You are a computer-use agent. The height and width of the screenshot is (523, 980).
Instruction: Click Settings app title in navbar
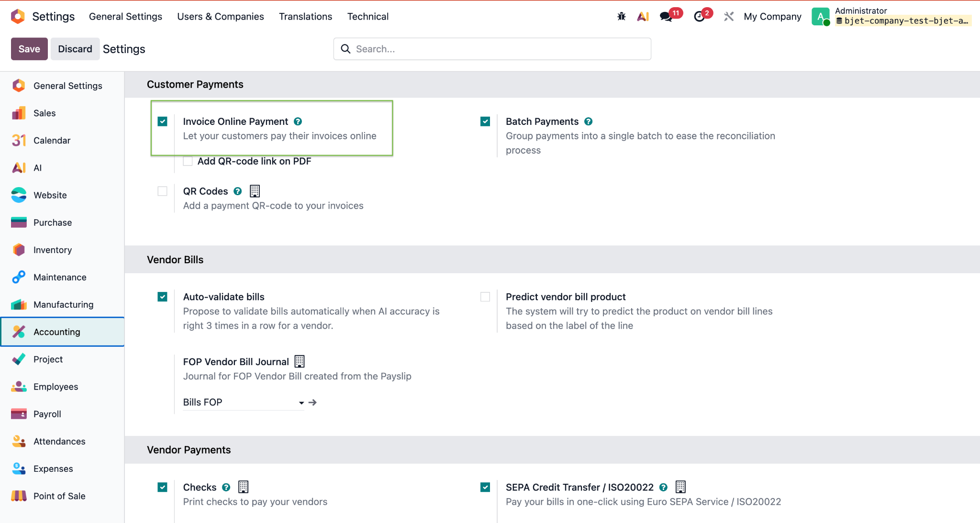coord(54,17)
